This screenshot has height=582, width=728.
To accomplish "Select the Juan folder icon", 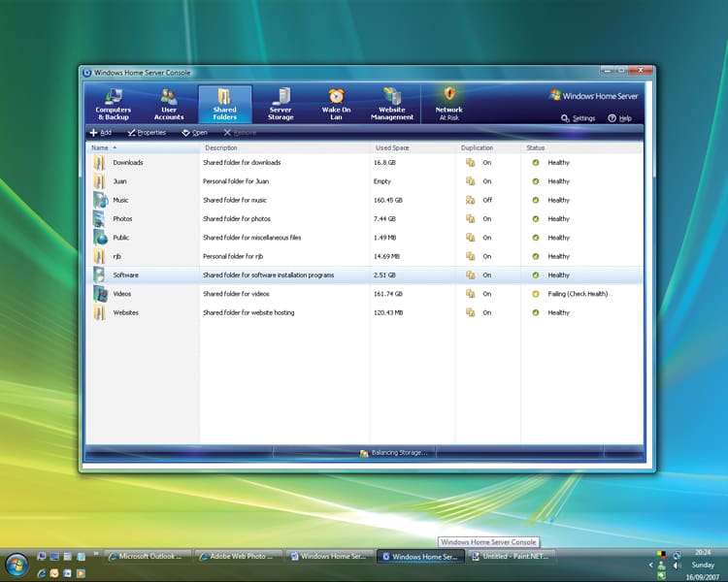I will click(x=99, y=181).
